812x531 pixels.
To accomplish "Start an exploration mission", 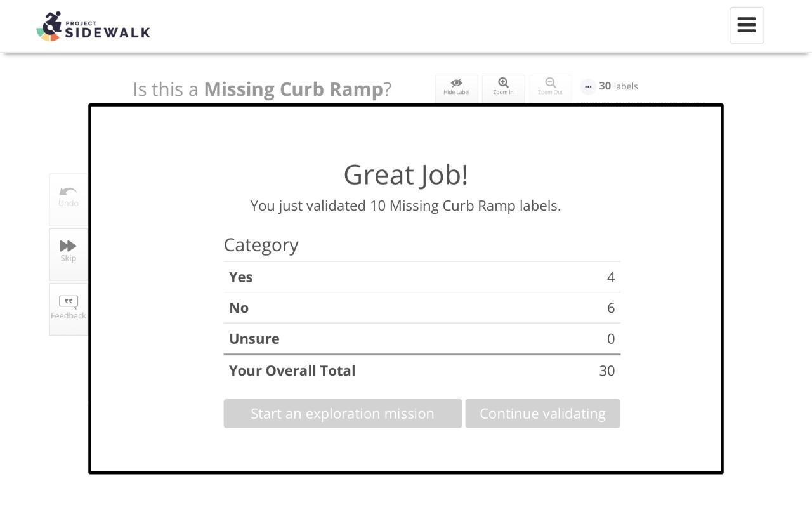I will (343, 414).
